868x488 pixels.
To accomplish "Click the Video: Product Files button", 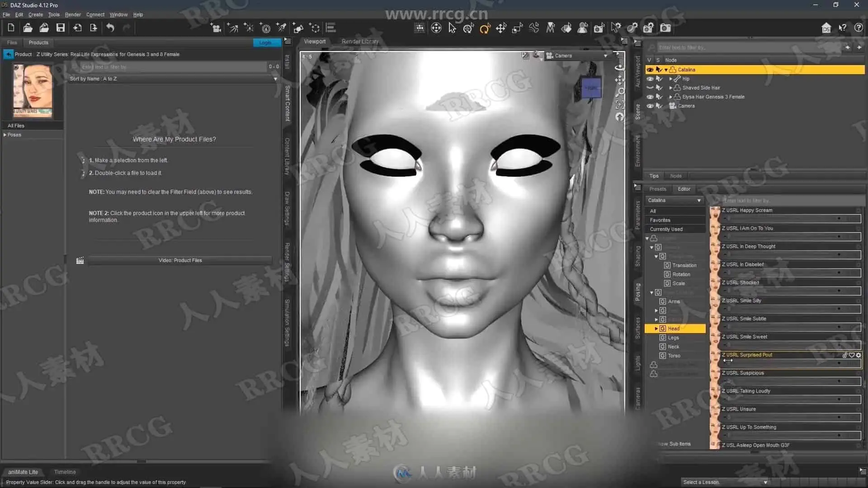I will 180,260.
